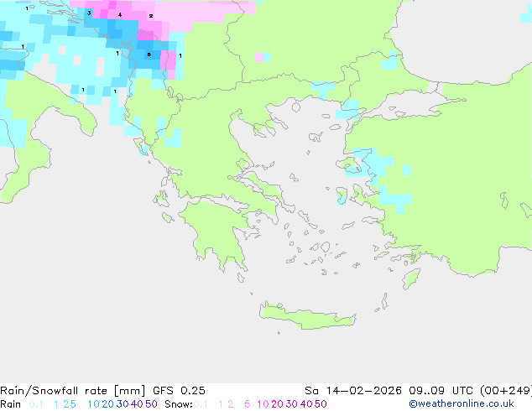Screen dimensions: 532x411
Task: Pick the Rain legend 20 value
Action: tap(107, 404)
